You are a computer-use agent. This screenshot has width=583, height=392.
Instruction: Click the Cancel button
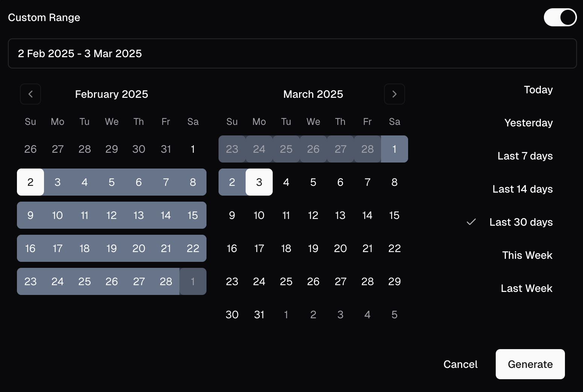tap(460, 364)
